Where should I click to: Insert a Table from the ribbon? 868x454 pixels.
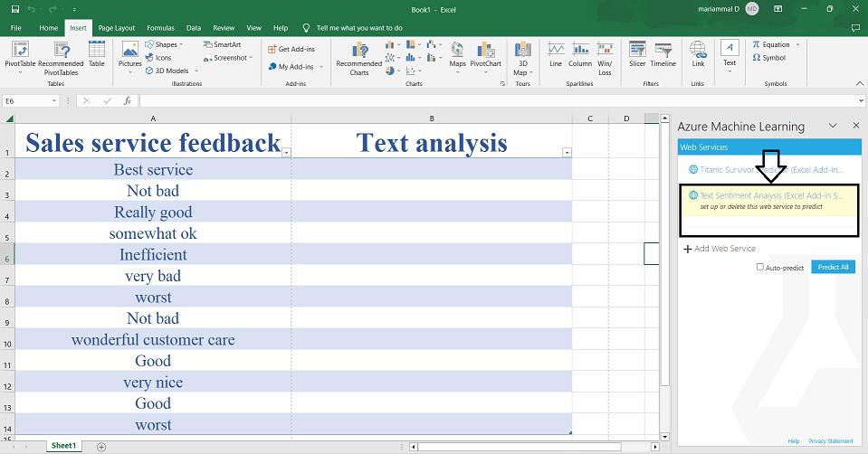pyautogui.click(x=97, y=54)
